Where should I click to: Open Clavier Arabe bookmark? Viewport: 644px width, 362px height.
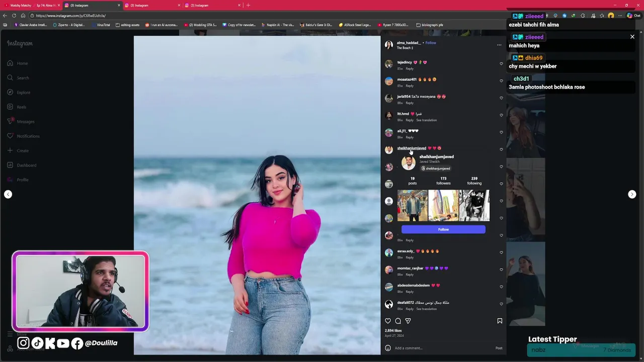[31, 25]
